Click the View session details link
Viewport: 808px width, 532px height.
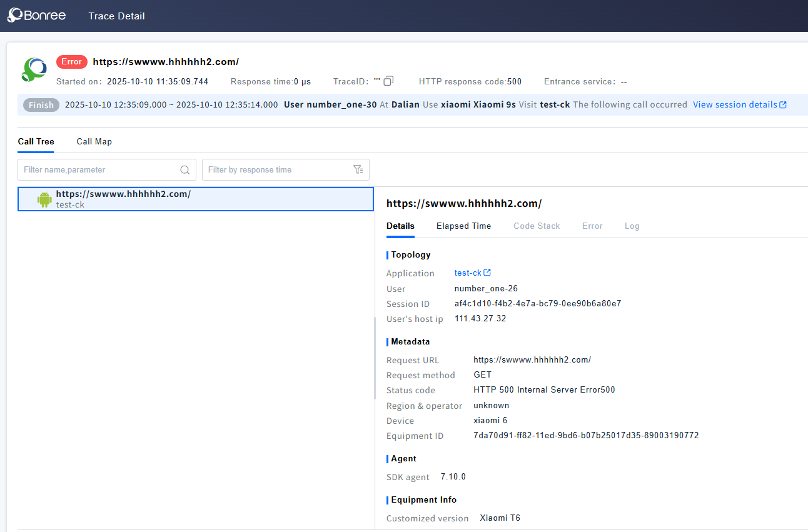(x=735, y=105)
